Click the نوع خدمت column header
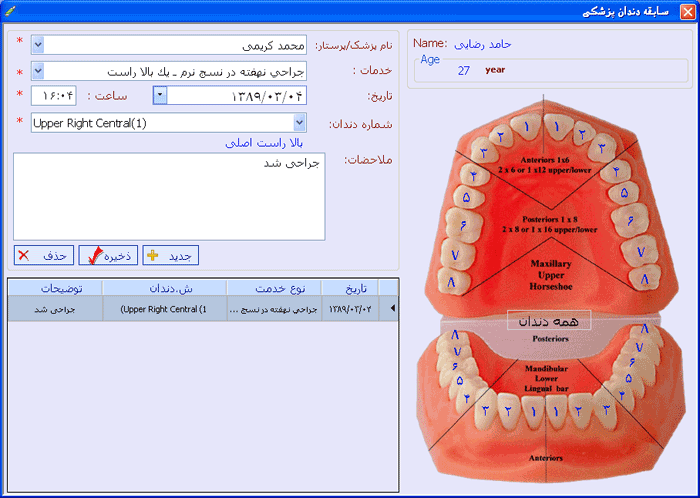This screenshot has width=700, height=498. click(274, 288)
